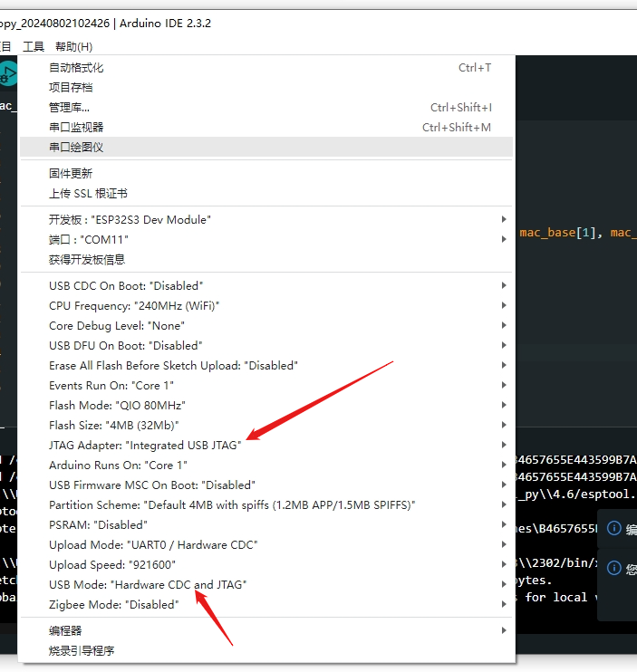The height and width of the screenshot is (672, 637).
Task: Select 上传 SSL 根证书 entry
Action: (266, 193)
